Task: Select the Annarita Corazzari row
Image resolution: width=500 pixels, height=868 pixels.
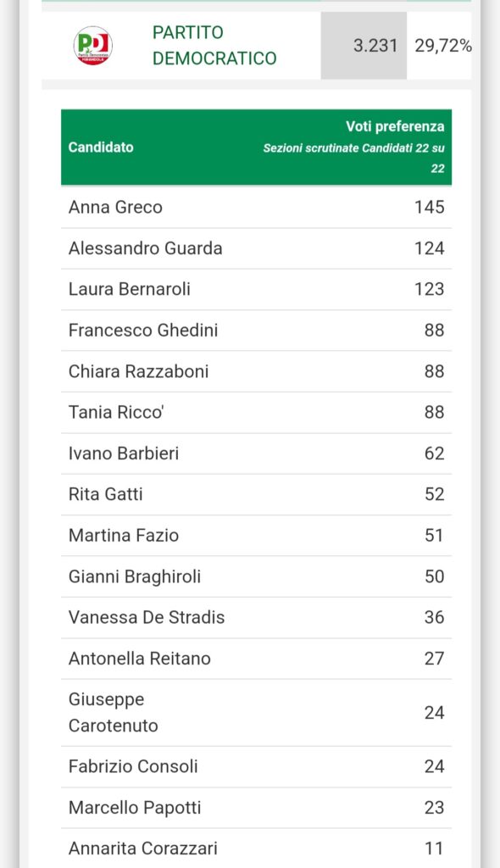Action: [x=257, y=849]
